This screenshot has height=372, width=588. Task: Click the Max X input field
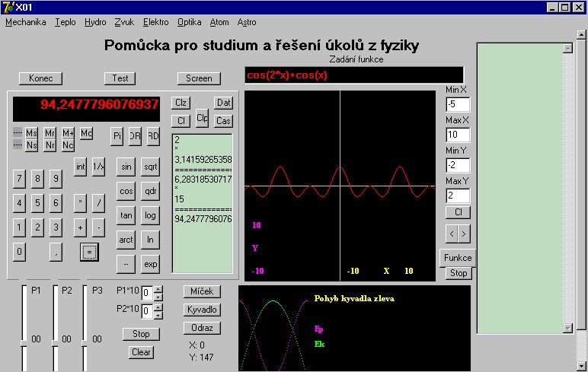(458, 135)
